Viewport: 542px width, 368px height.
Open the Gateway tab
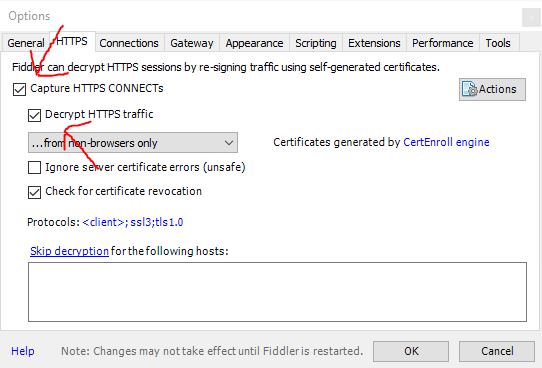(x=192, y=43)
